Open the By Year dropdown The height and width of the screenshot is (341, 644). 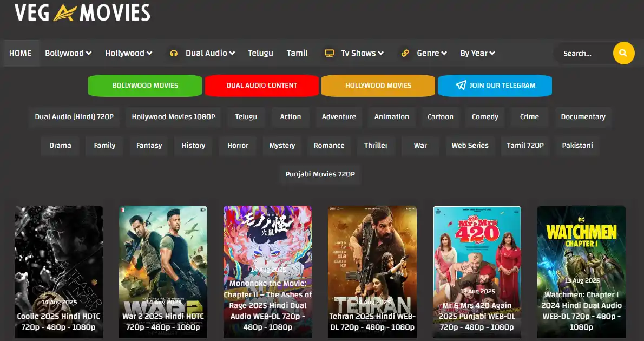click(x=478, y=53)
